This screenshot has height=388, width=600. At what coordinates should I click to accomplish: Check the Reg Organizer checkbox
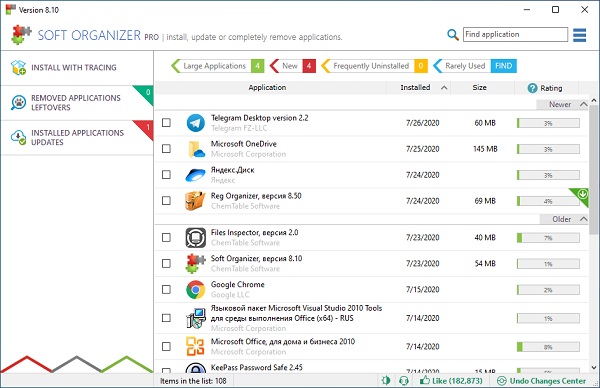point(166,201)
